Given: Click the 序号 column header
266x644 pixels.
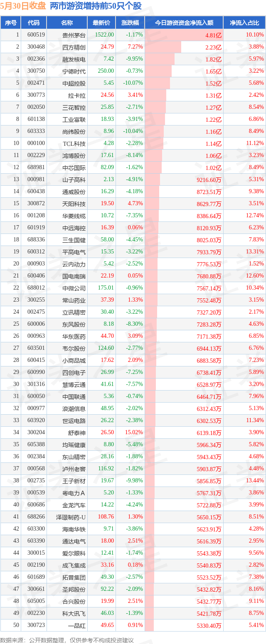Looking at the screenshot, I should coord(11,23).
